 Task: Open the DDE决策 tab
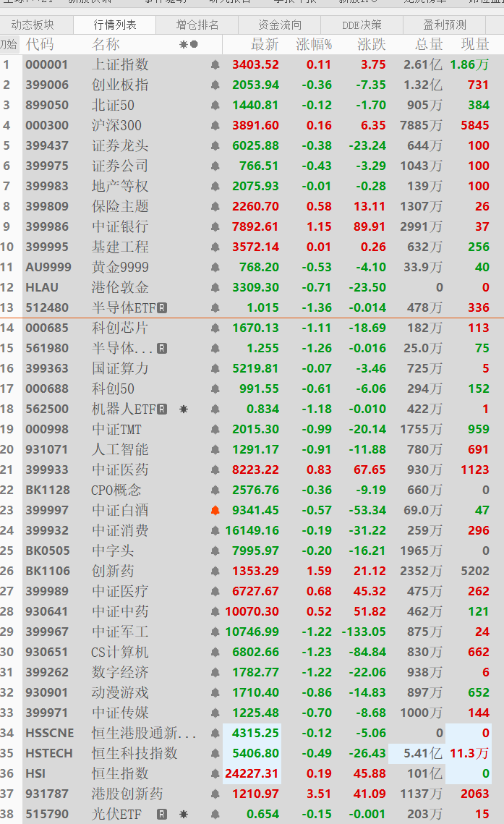pos(362,25)
